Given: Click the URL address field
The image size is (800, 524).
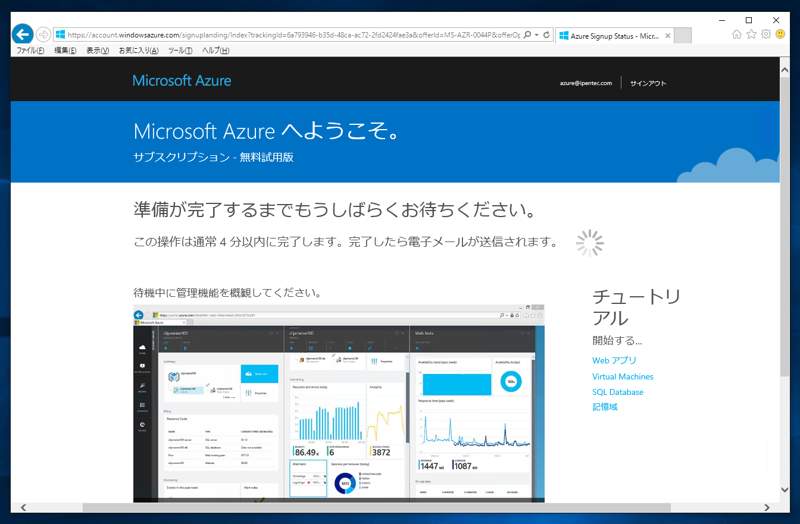Looking at the screenshot, I should pyautogui.click(x=293, y=35).
